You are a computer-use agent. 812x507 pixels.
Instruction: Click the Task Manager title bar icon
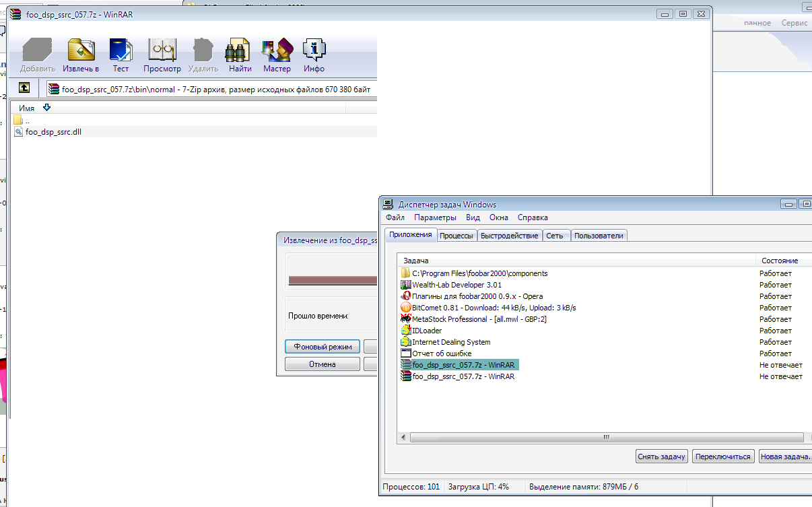[x=388, y=204]
